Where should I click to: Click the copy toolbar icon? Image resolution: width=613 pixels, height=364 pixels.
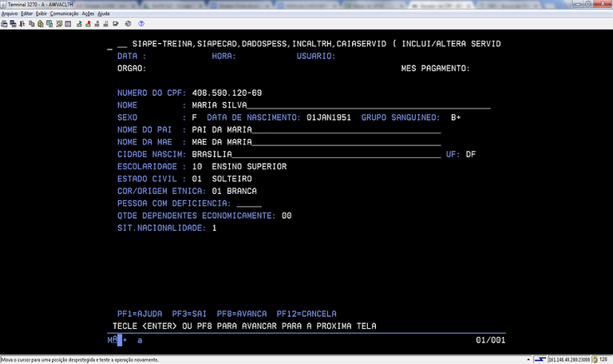click(x=31, y=24)
